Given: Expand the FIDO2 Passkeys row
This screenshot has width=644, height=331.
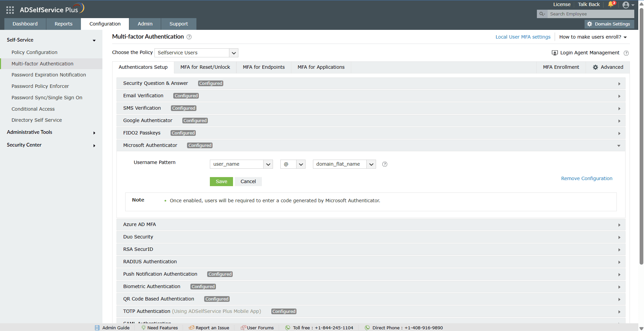Looking at the screenshot, I should coord(371,133).
